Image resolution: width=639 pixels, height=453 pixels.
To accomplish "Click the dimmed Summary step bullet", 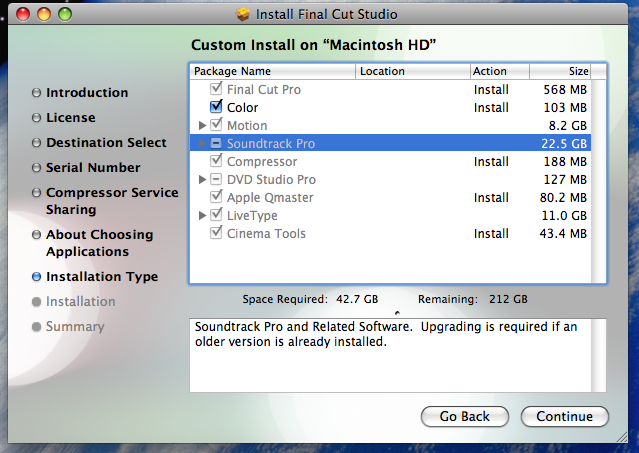I will (36, 327).
